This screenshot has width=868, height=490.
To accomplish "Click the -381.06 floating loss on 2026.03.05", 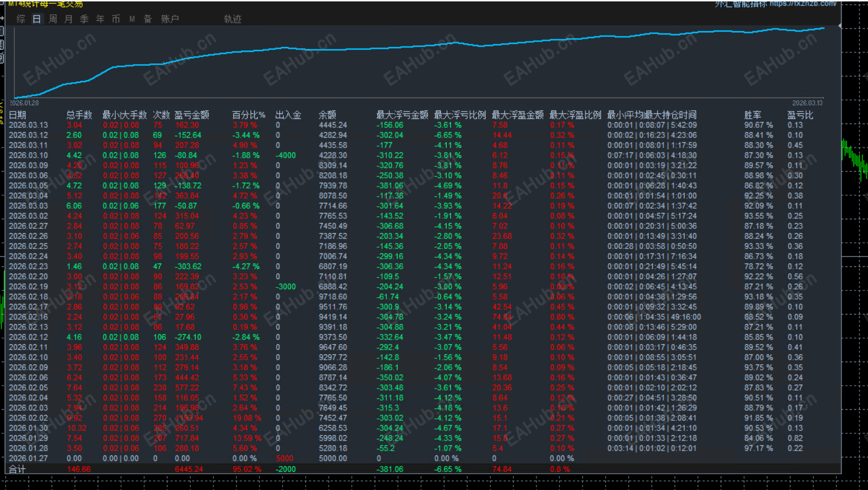I will click(390, 186).
